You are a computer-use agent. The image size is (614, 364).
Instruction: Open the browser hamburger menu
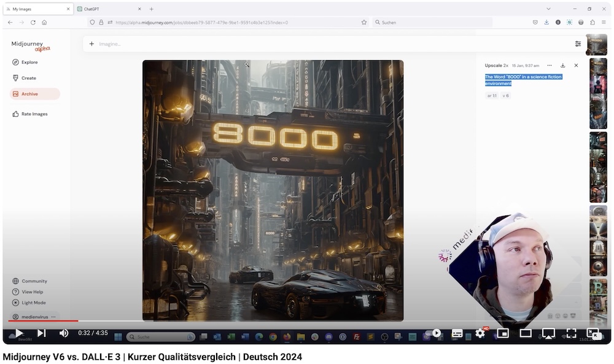click(x=604, y=22)
